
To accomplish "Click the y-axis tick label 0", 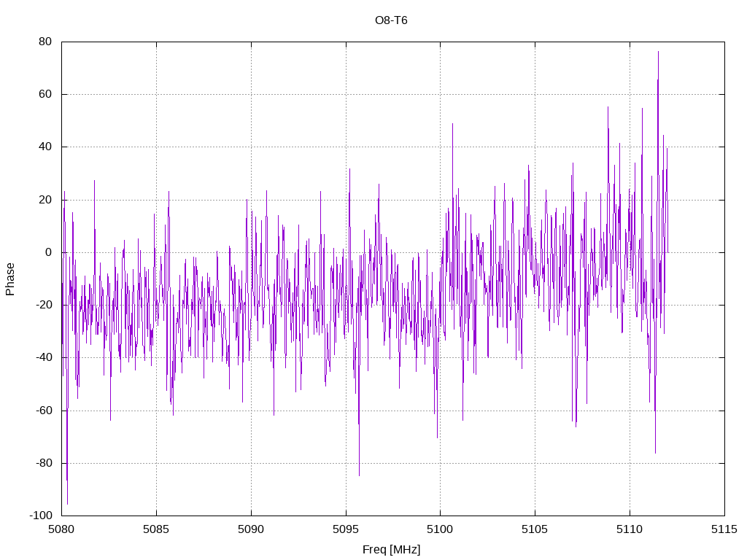I will [x=49, y=252].
